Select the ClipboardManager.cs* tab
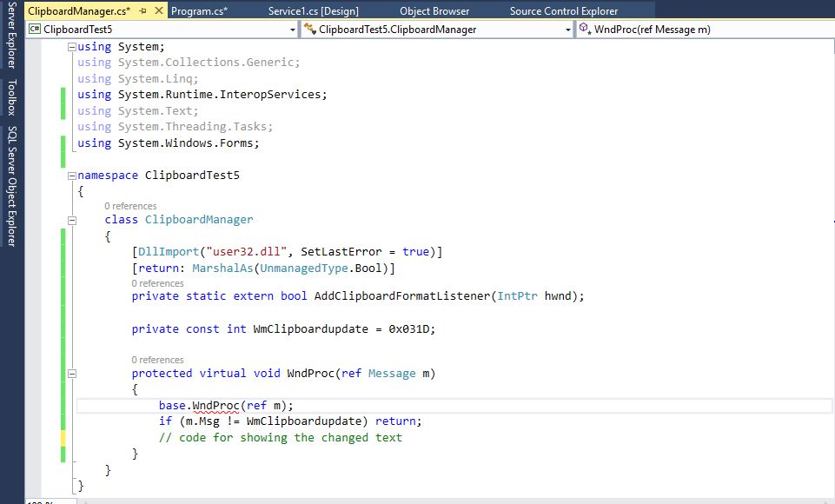This screenshot has height=504, width=835. 79,10
